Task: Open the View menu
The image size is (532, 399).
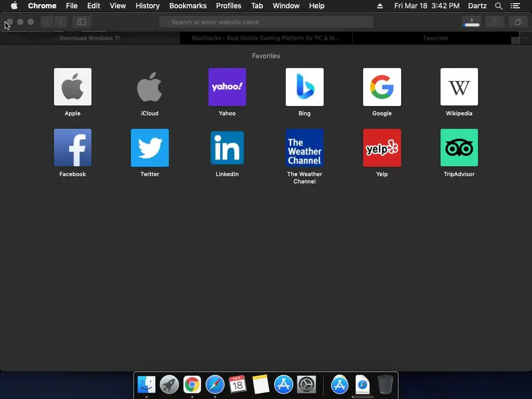Action: click(x=118, y=6)
